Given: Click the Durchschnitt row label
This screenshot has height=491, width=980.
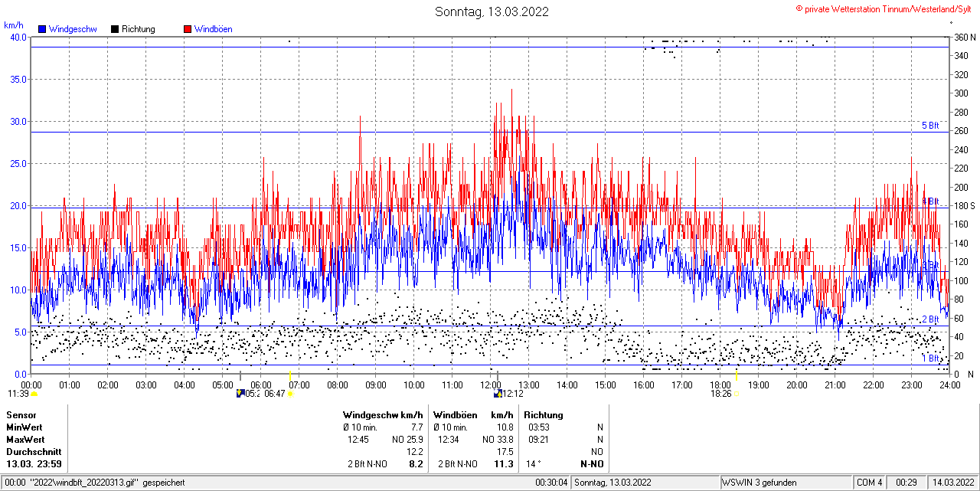Looking at the screenshot, I should (33, 452).
